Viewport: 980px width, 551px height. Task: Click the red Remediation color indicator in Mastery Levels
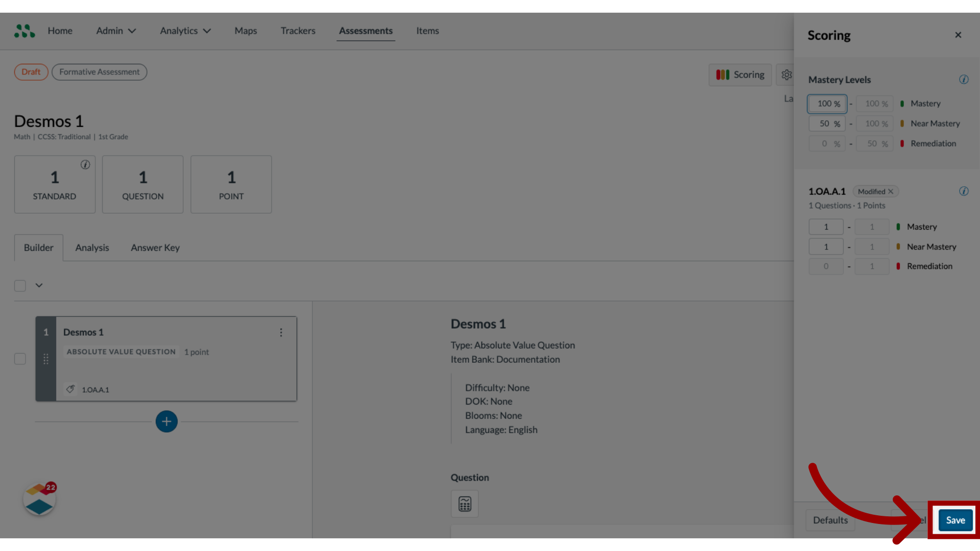tap(902, 143)
